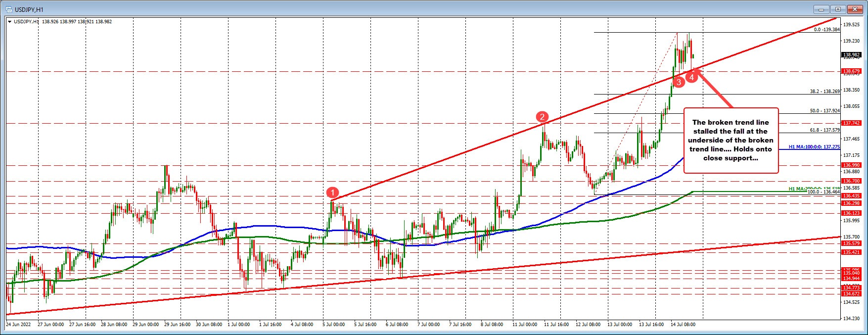This screenshot has width=868, height=335.
Task: Click the 5 Jul 00:00 time axis label
Action: pyautogui.click(x=334, y=325)
